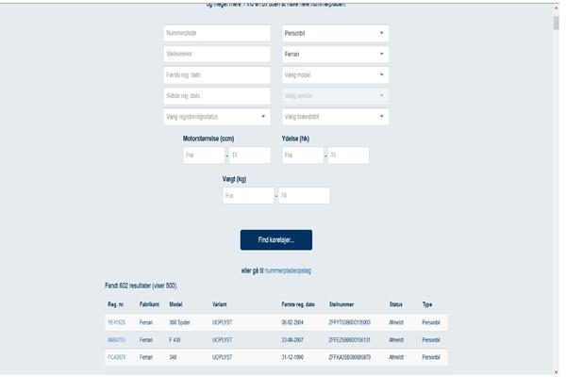Click the Nummerplade input field
Screen dimensions: 566x392
tap(217, 33)
